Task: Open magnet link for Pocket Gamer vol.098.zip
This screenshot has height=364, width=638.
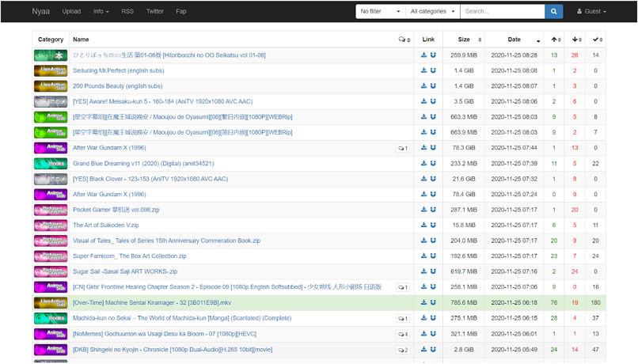Action: tap(433, 210)
